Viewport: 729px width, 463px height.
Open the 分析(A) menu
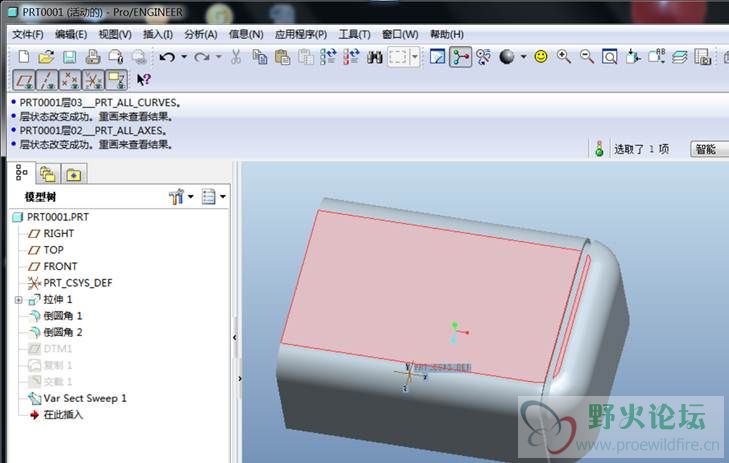(201, 34)
